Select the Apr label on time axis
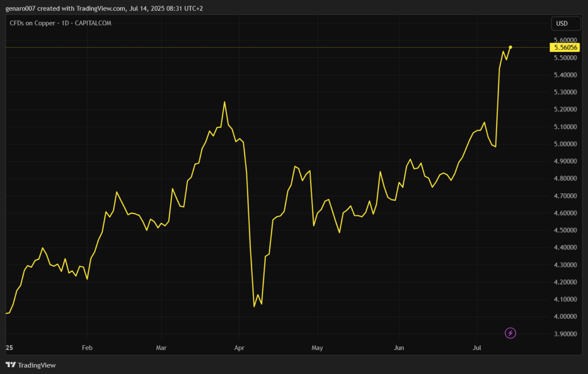The height and width of the screenshot is (374, 588). (x=239, y=348)
